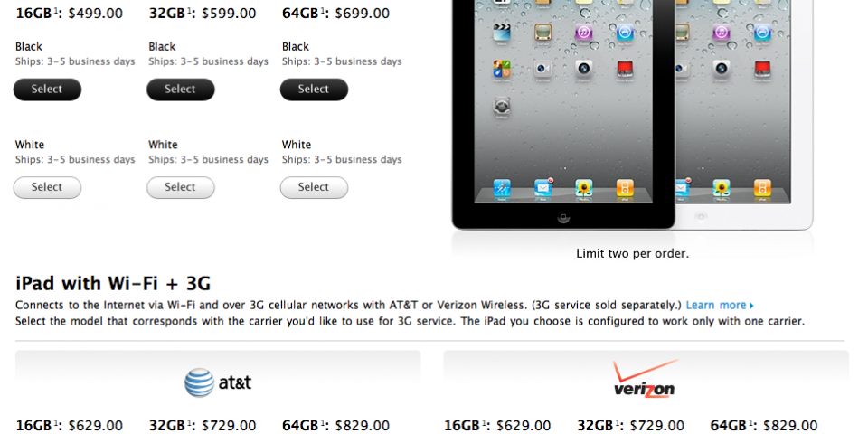Select the black 64GB Wi-Fi iPad
Viewport: 868px width, 434px height.
coord(314,90)
